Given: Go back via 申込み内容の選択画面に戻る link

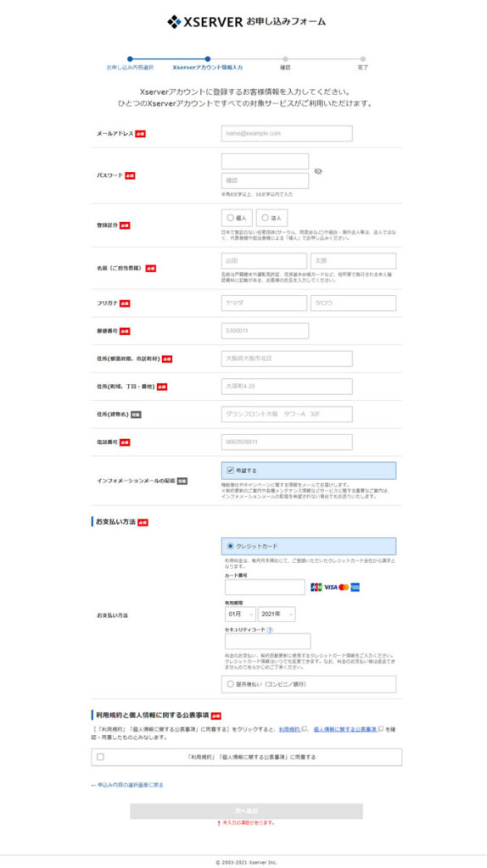Looking at the screenshot, I should pyautogui.click(x=127, y=785).
